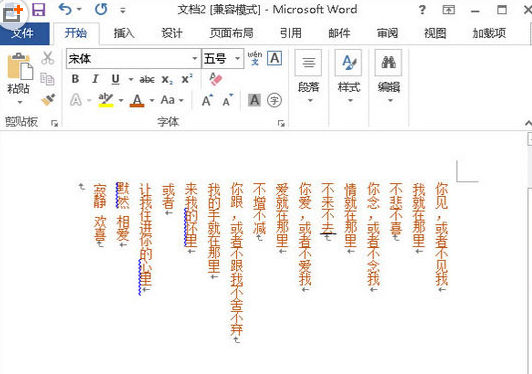532x374 pixels.
Task: Open the 页面布局 Page Layout tab
Action: click(x=232, y=33)
